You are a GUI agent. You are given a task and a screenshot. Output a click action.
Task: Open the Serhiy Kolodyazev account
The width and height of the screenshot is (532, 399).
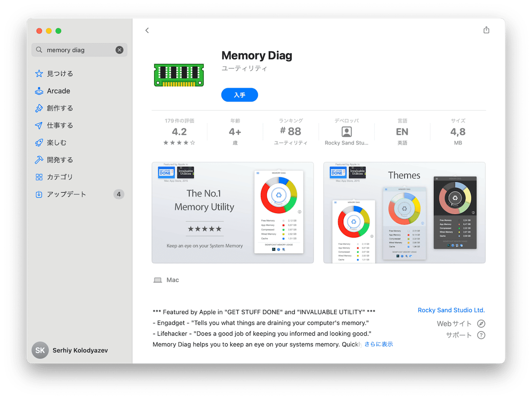click(70, 350)
